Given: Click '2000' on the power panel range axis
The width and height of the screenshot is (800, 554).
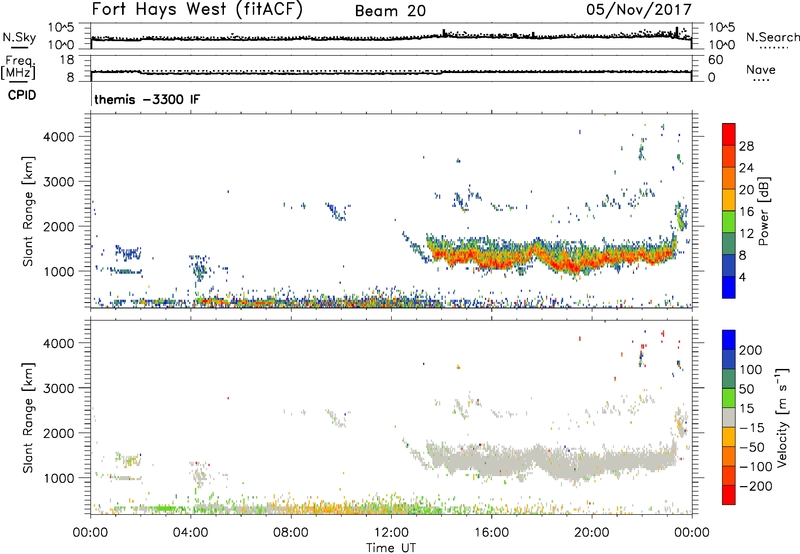Looking at the screenshot, I should click(x=59, y=226).
